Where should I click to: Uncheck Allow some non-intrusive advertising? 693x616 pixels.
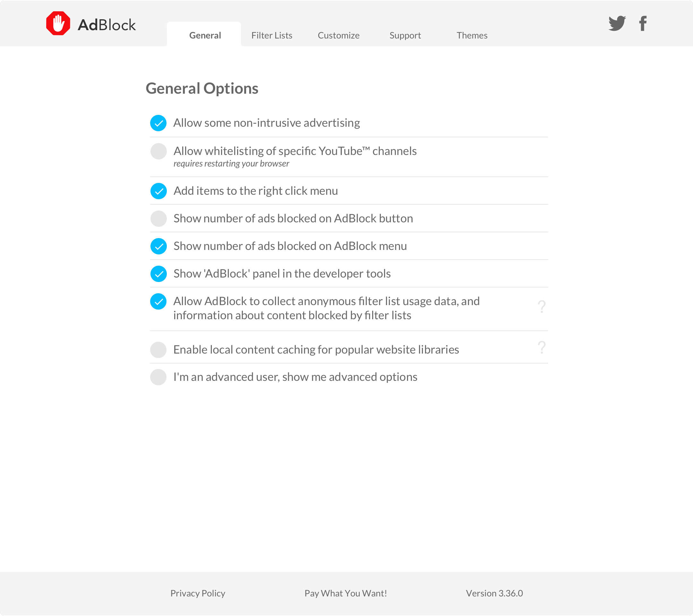point(158,123)
